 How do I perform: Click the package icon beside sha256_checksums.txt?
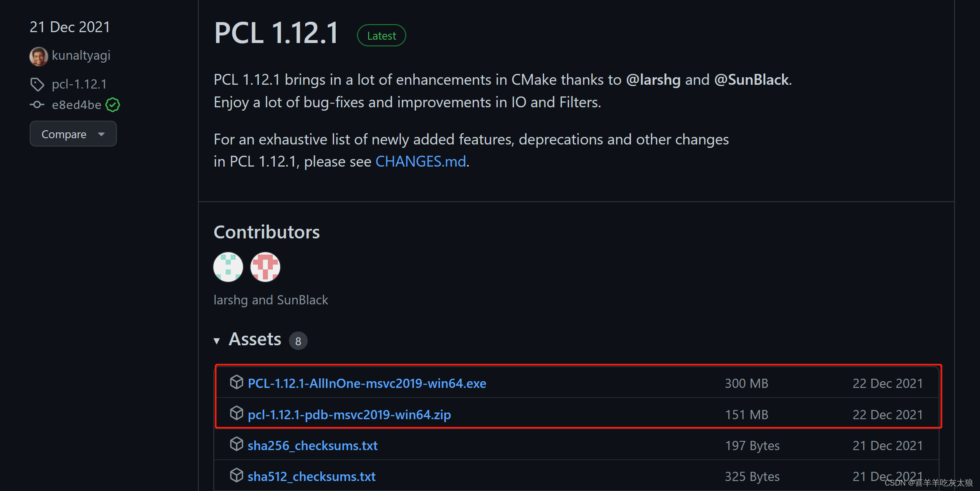click(x=237, y=444)
